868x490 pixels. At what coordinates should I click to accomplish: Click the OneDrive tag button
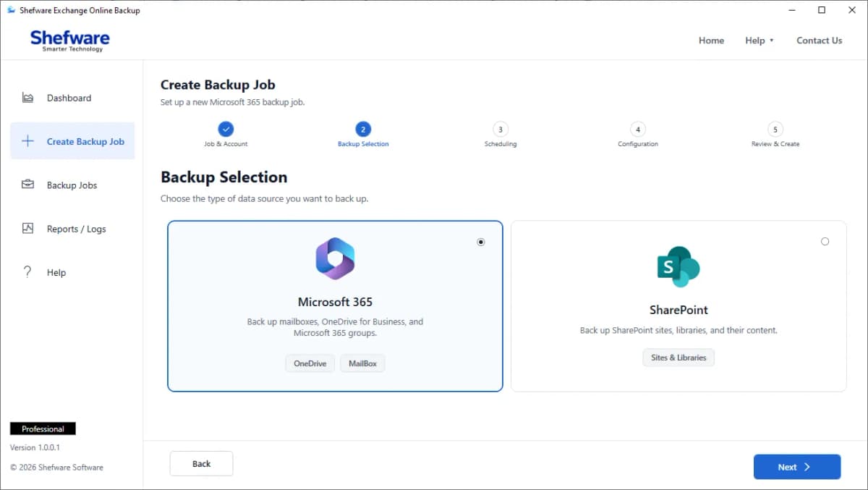pos(310,363)
